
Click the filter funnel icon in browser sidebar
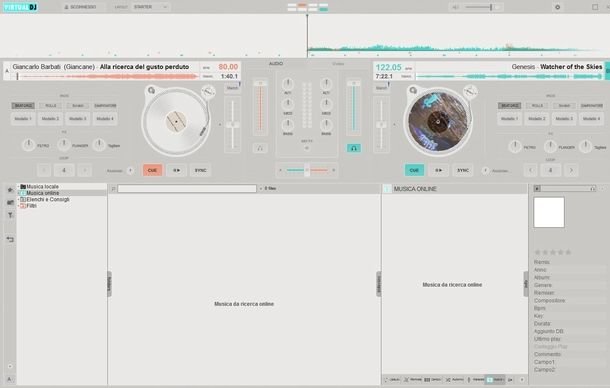10,215
